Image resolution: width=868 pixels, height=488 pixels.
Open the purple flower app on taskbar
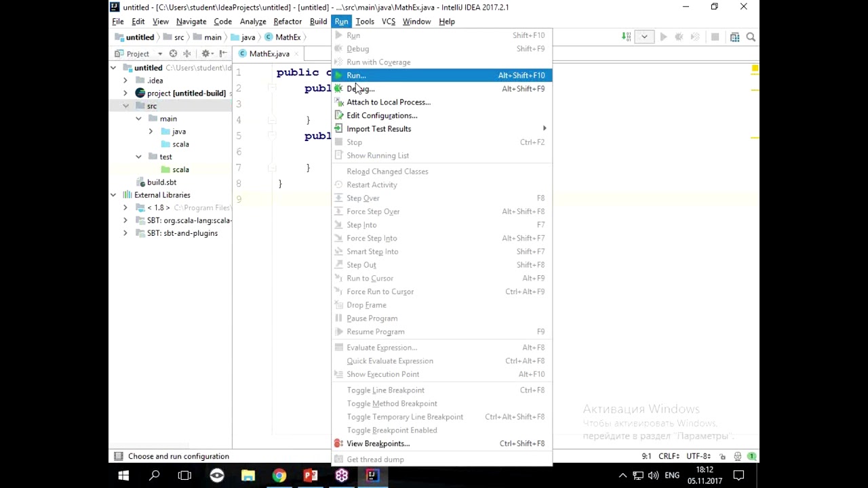342,475
